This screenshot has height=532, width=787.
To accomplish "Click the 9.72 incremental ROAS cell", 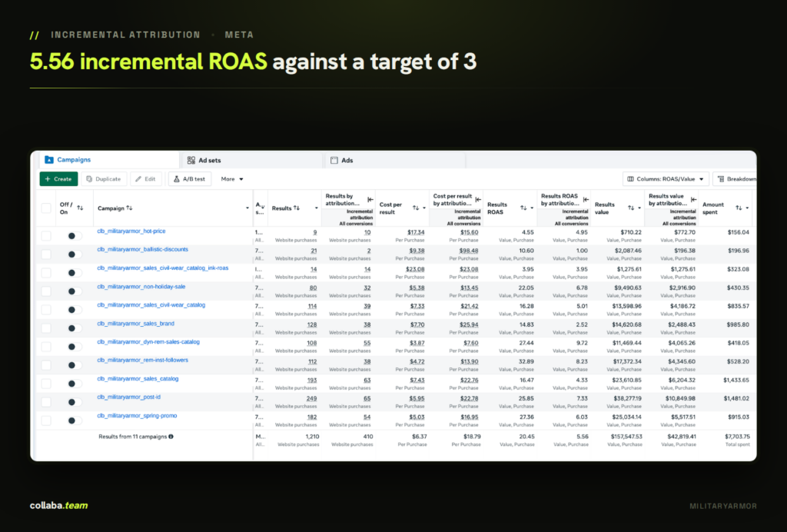I will tap(582, 344).
